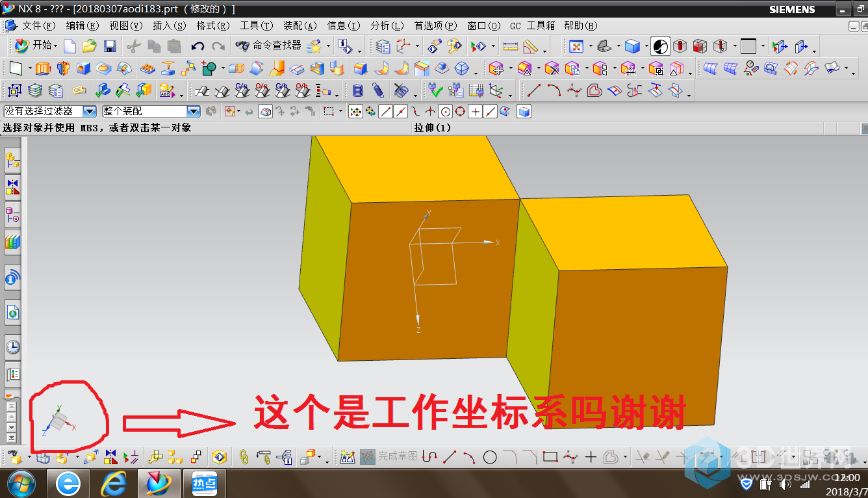Click the Pattern feature icon with orange dots
The height and width of the screenshot is (498, 868).
[147, 68]
